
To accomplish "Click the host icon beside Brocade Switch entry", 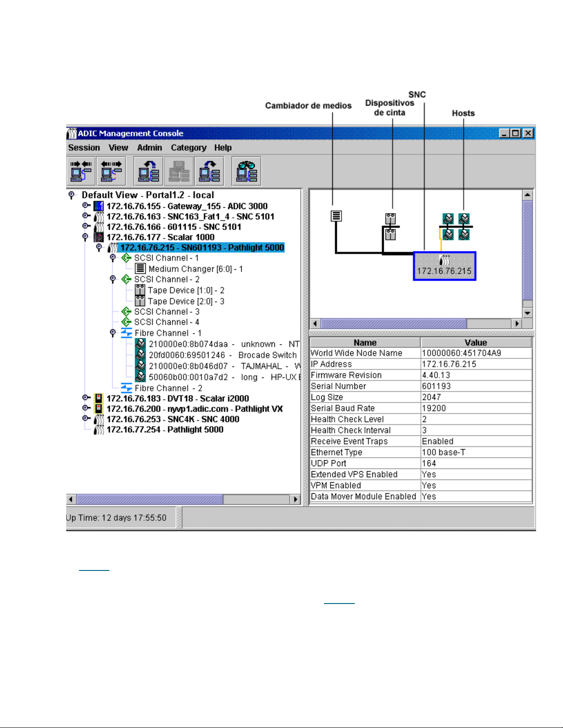I will tap(141, 355).
